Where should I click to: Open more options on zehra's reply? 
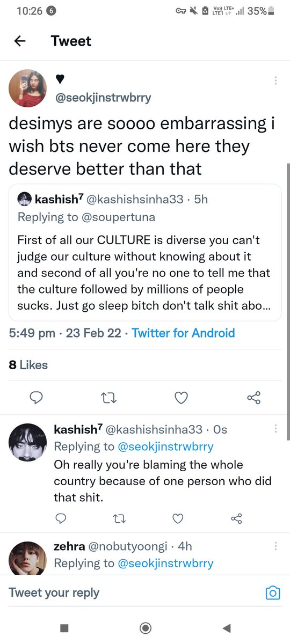275,546
